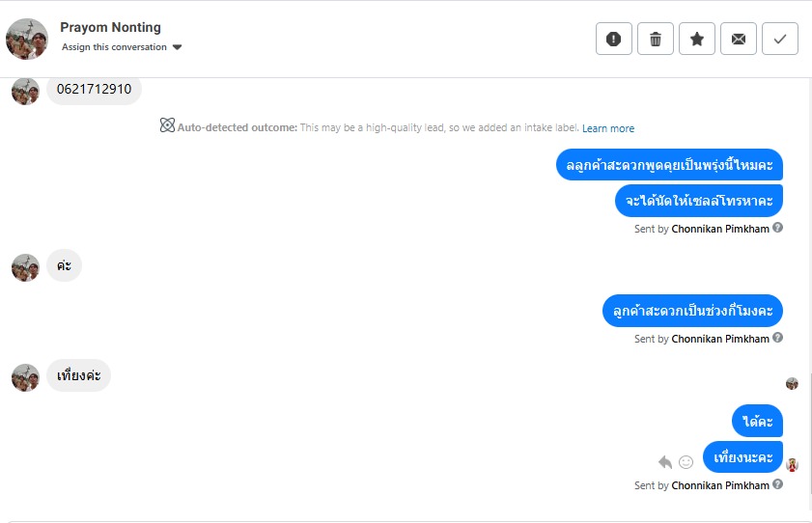This screenshot has height=523, width=812.
Task: Click the blue ได้คะ message bubble
Action: [757, 422]
